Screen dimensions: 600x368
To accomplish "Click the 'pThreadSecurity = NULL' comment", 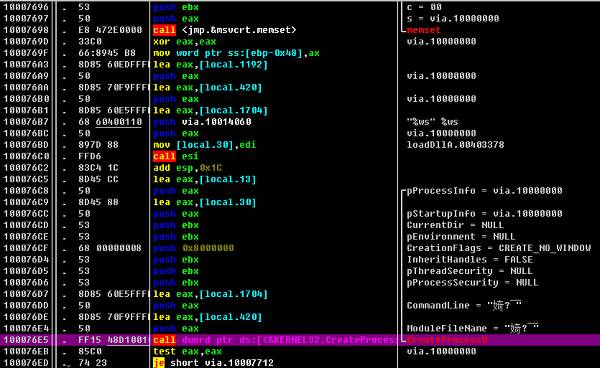I will click(470, 271).
